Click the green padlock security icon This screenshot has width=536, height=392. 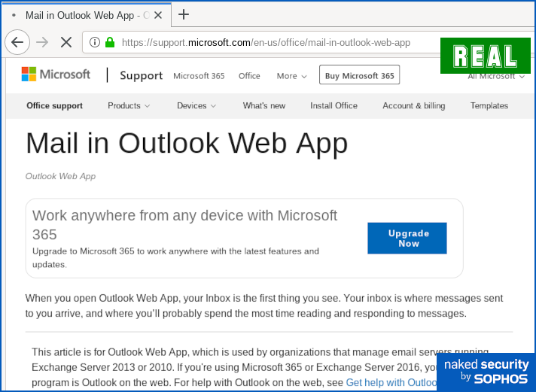110,42
